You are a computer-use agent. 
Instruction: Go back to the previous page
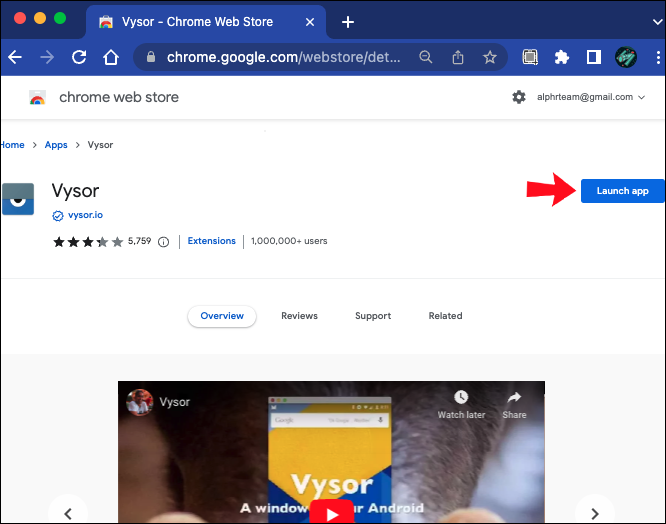tap(15, 57)
